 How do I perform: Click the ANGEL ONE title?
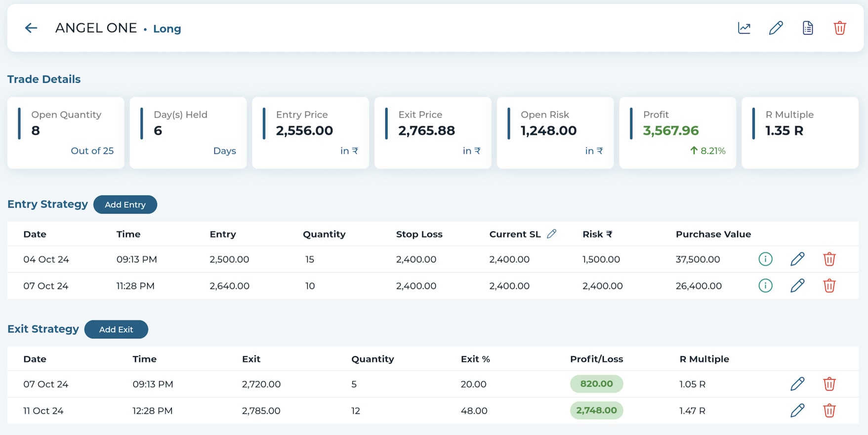(96, 28)
